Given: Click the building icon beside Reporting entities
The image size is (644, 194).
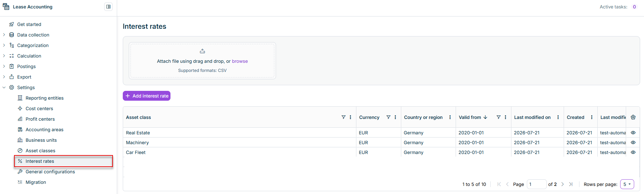Looking at the screenshot, I should [x=20, y=98].
